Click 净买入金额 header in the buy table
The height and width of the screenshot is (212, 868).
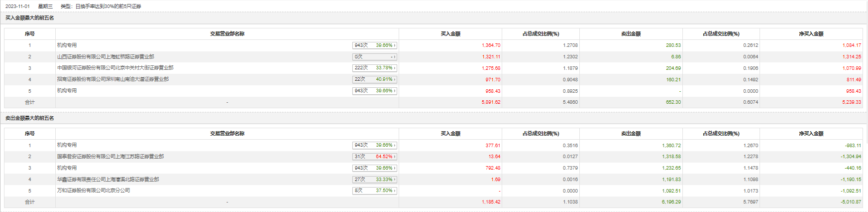point(811,34)
